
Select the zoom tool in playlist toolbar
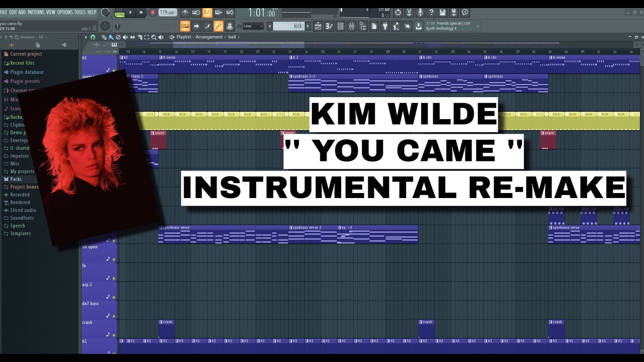tap(153, 37)
